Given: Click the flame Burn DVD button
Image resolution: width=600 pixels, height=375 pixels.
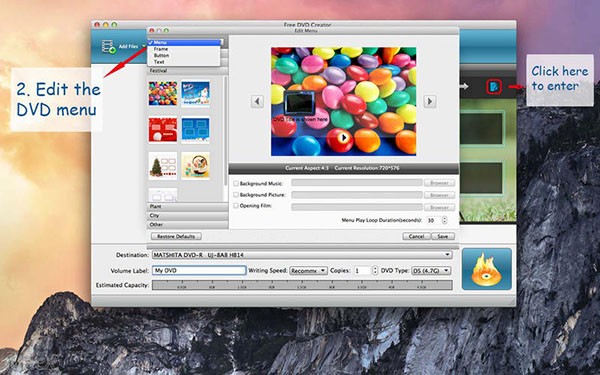Looking at the screenshot, I should (x=486, y=269).
